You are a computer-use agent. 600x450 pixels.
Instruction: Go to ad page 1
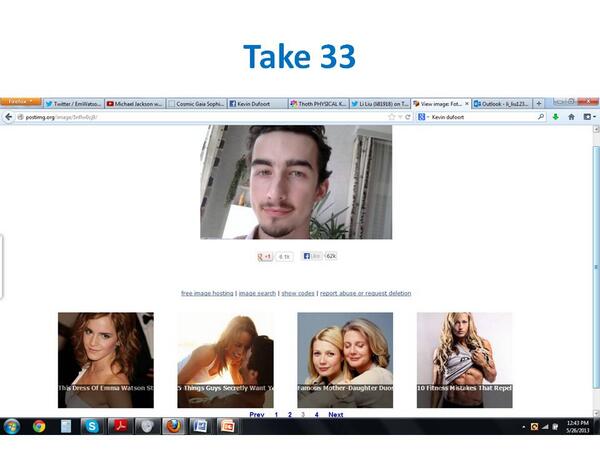pos(276,414)
